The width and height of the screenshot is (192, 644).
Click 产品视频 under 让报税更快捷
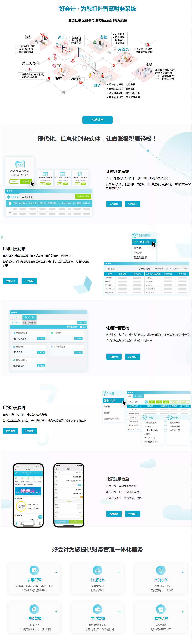tap(29, 431)
